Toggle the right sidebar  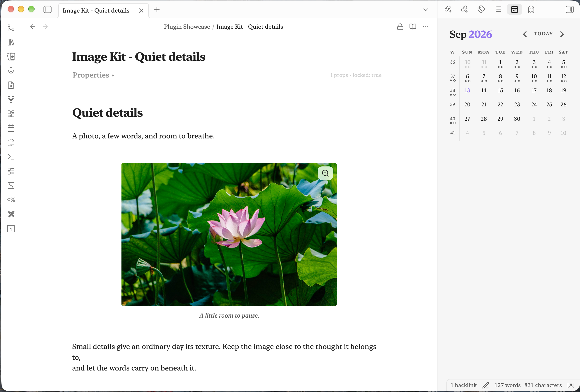click(569, 9)
